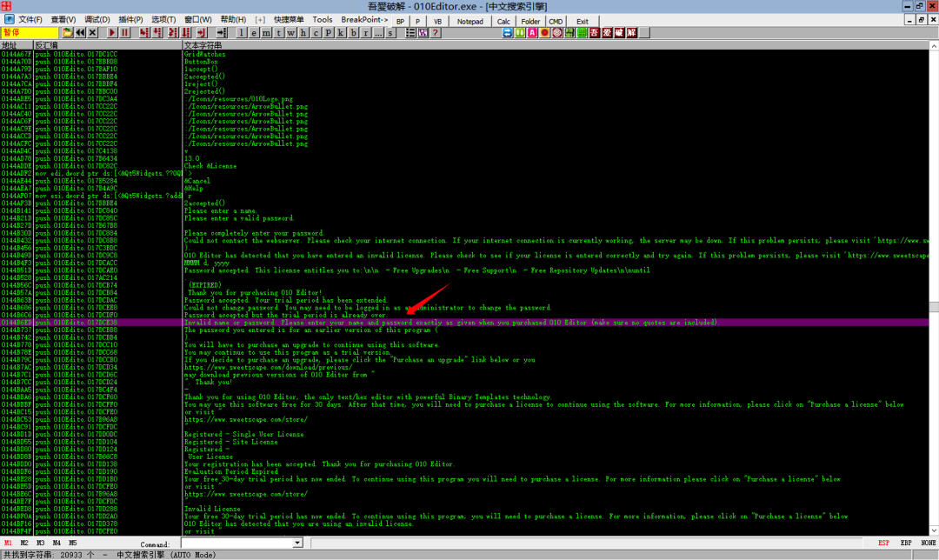Open Windows list with 'w' button

click(291, 33)
